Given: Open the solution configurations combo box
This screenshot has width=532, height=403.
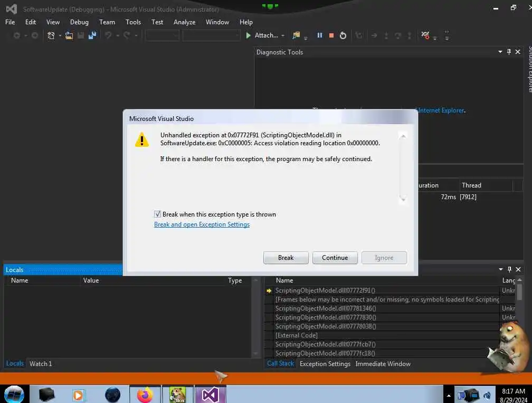Looking at the screenshot, I should click(x=163, y=35).
